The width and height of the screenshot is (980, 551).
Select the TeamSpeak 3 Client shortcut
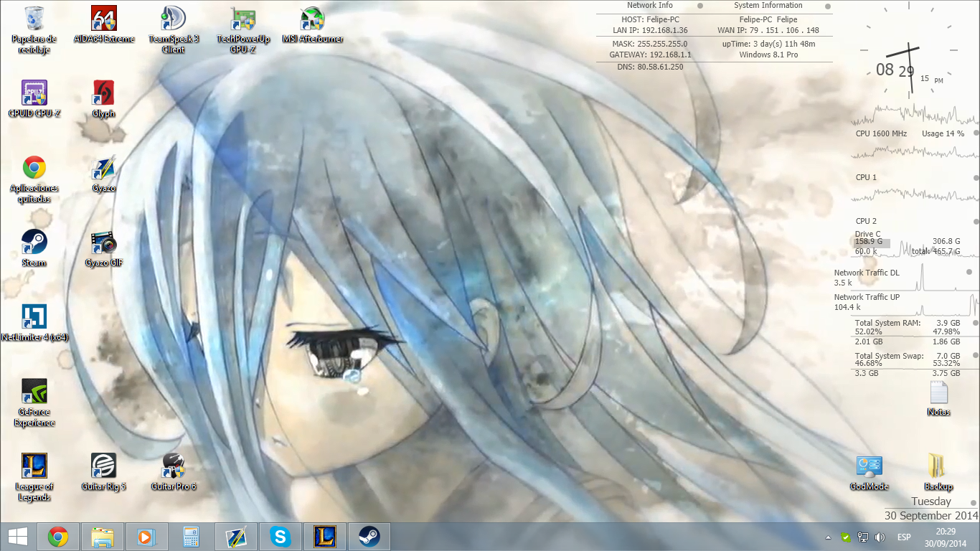coord(174,30)
